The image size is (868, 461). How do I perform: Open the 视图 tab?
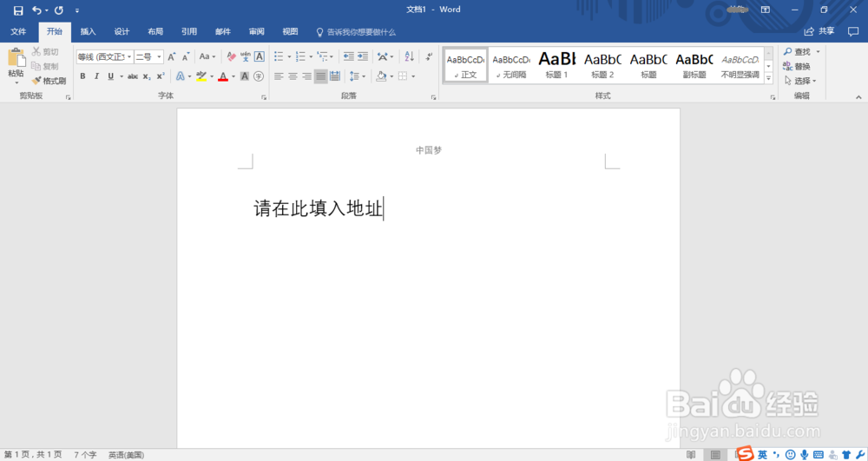point(290,31)
